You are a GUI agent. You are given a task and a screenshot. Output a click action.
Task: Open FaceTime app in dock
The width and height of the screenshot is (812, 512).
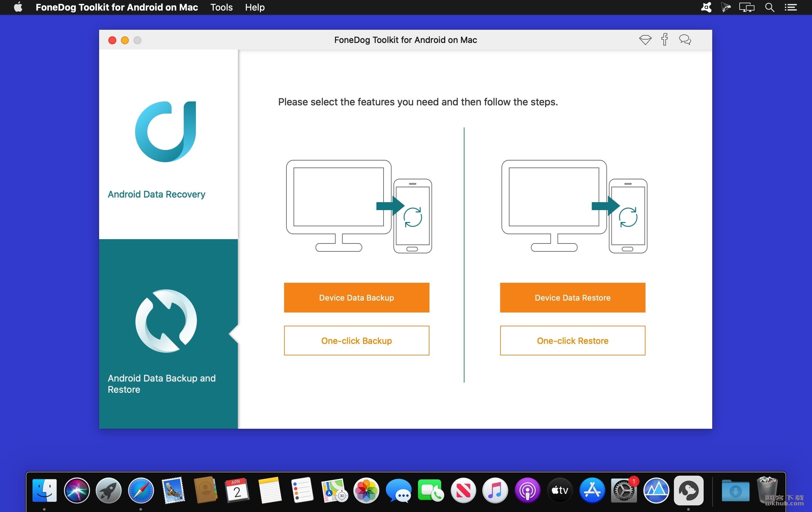coord(431,490)
